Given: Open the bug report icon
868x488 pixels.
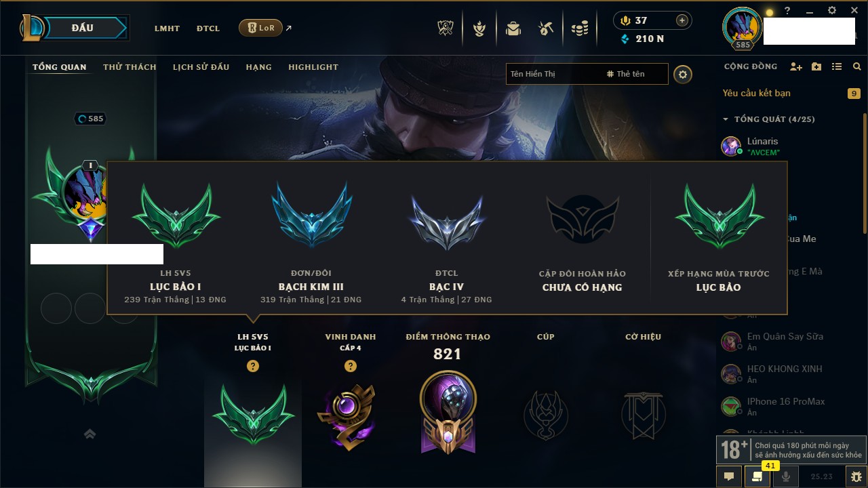Looking at the screenshot, I should [x=856, y=476].
